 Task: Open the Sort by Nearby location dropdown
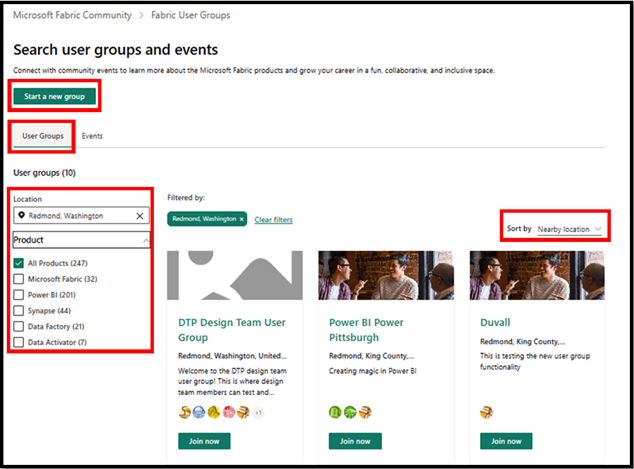(x=569, y=229)
